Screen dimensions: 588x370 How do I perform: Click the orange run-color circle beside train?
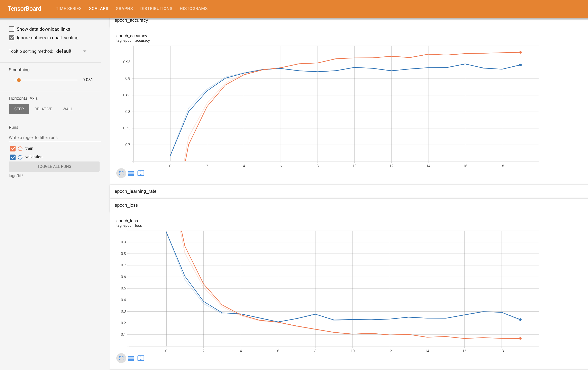[x=20, y=148]
